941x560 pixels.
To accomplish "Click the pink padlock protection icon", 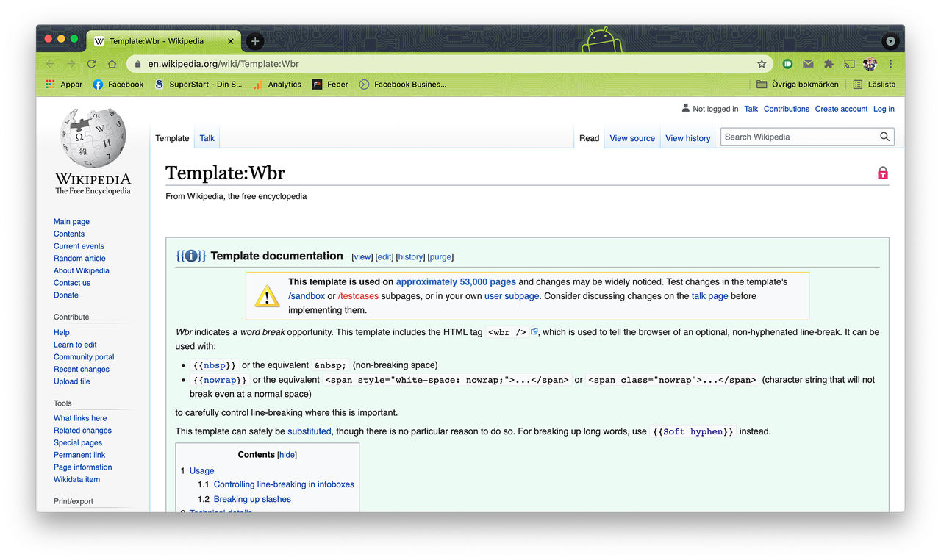I will click(883, 173).
